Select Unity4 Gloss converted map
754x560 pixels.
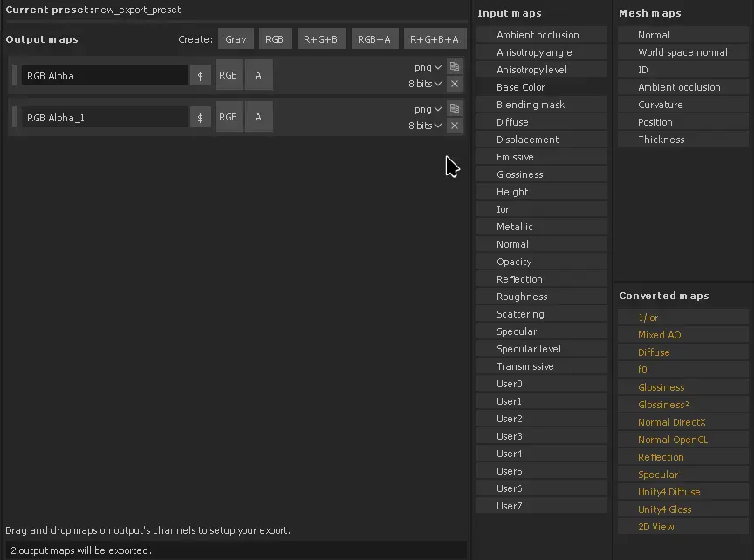(x=683, y=509)
